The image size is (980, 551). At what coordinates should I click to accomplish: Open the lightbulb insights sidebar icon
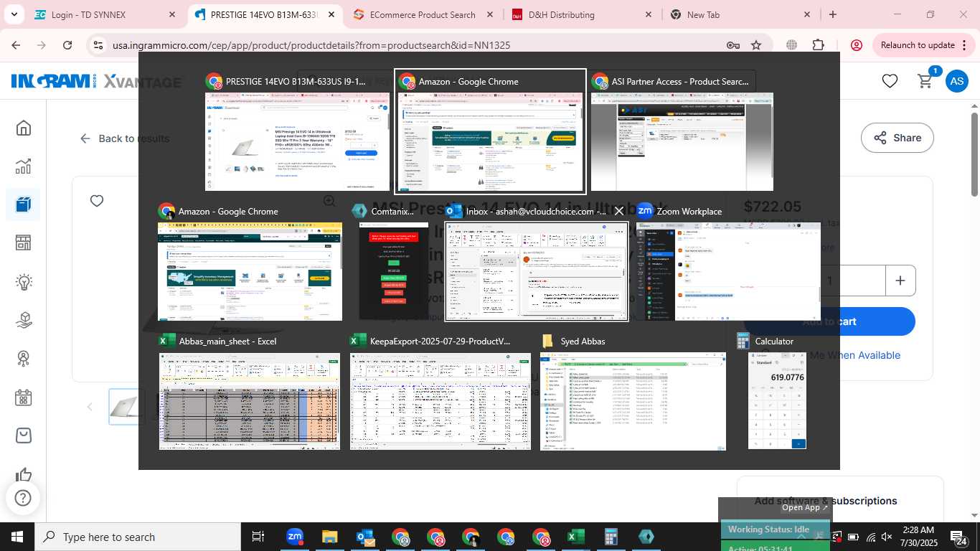24,282
